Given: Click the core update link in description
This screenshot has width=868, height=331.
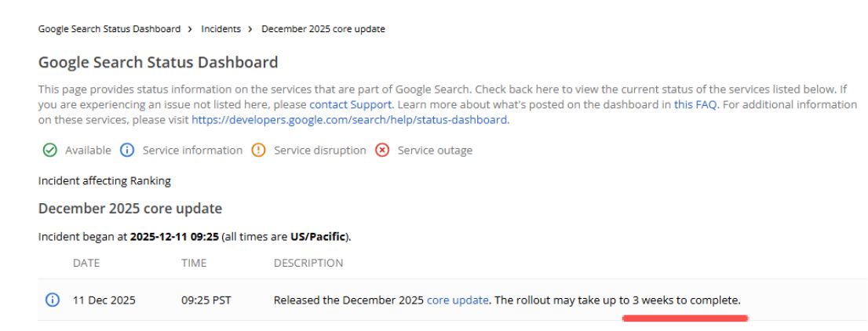Looking at the screenshot, I should click(458, 300).
